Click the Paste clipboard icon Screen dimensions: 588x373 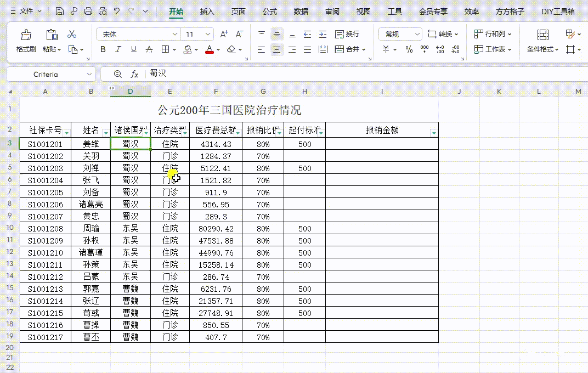52,35
